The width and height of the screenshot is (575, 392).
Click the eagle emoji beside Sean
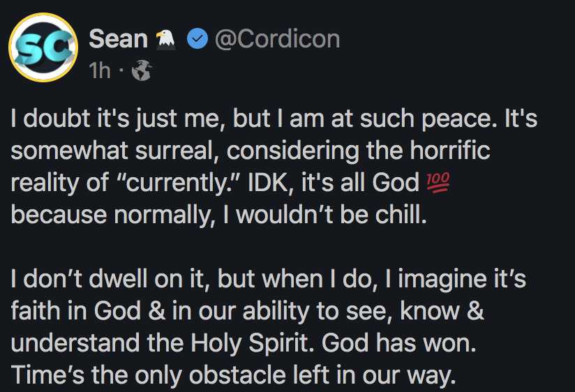coord(164,40)
